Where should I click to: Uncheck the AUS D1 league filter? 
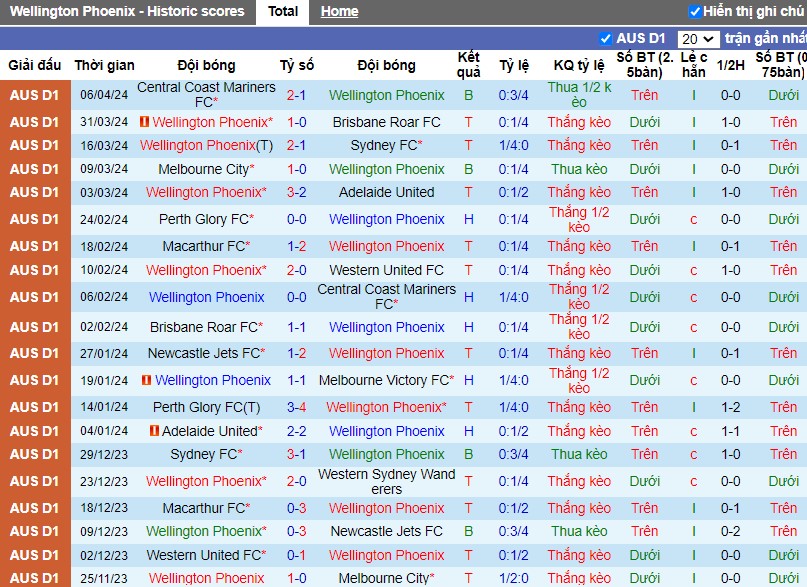606,39
